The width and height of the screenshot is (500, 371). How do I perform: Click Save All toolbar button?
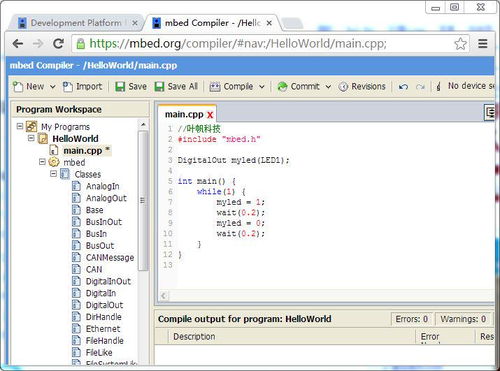[x=176, y=87]
